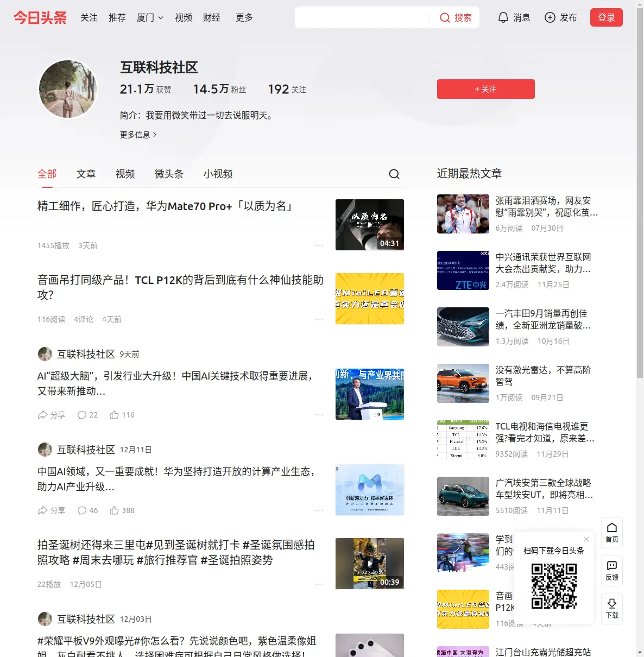Open hot article 中兴通讯荣获世界互联网大会杰出贡献奖

pyautogui.click(x=544, y=263)
